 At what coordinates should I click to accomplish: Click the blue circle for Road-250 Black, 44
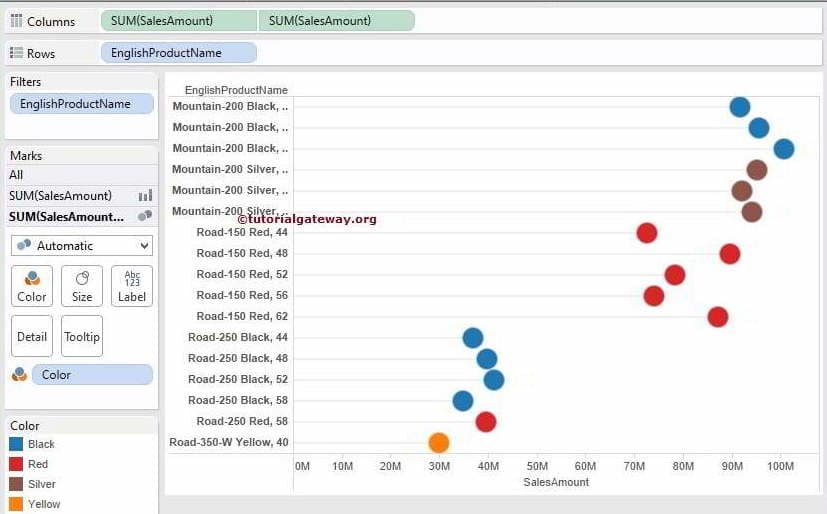pyautogui.click(x=473, y=338)
